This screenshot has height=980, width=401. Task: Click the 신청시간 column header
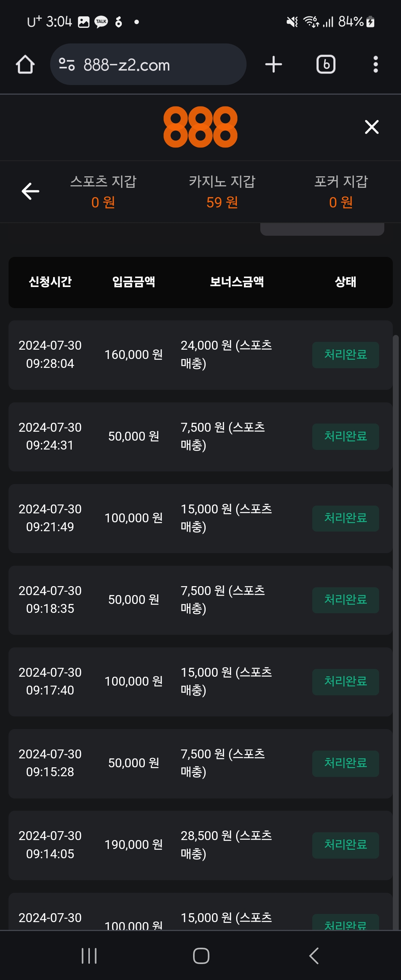[50, 282]
